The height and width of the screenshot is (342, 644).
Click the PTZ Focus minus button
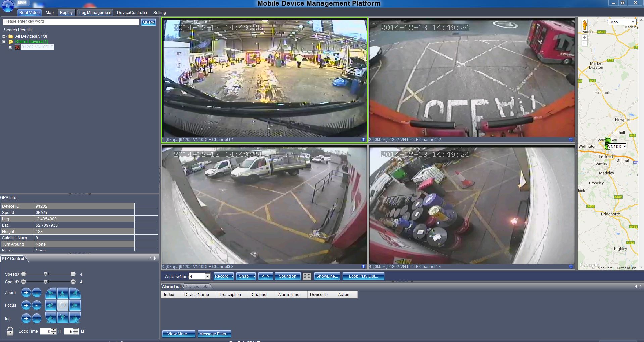(37, 305)
